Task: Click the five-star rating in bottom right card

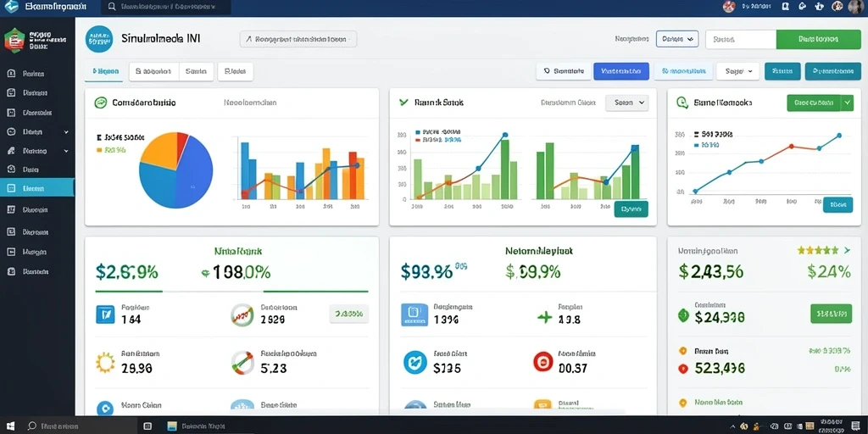Action: pos(818,251)
